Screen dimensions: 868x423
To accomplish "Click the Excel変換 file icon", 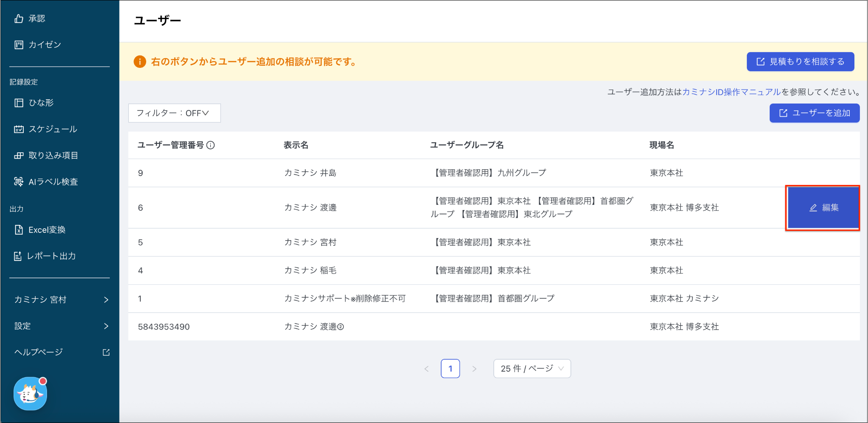I will pyautogui.click(x=19, y=230).
